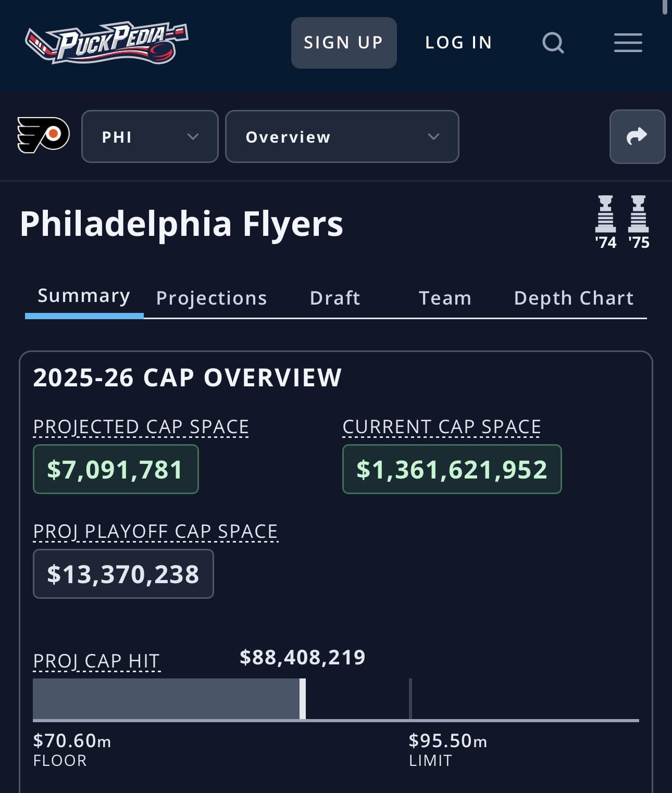Switch to the Summary tab
672x793 pixels.
[x=84, y=296]
